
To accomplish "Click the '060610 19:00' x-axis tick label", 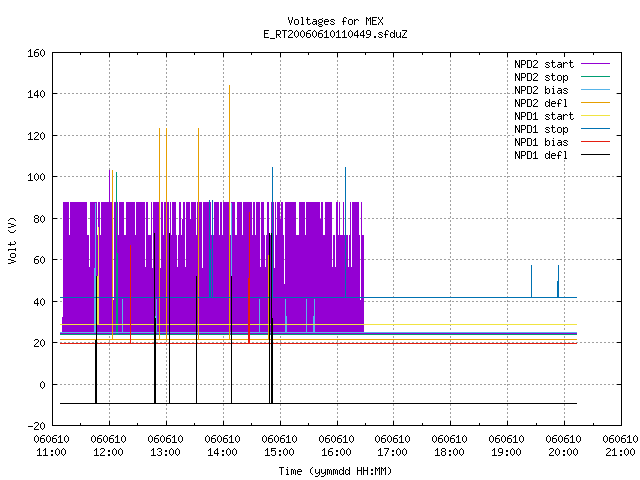I will (507, 446).
